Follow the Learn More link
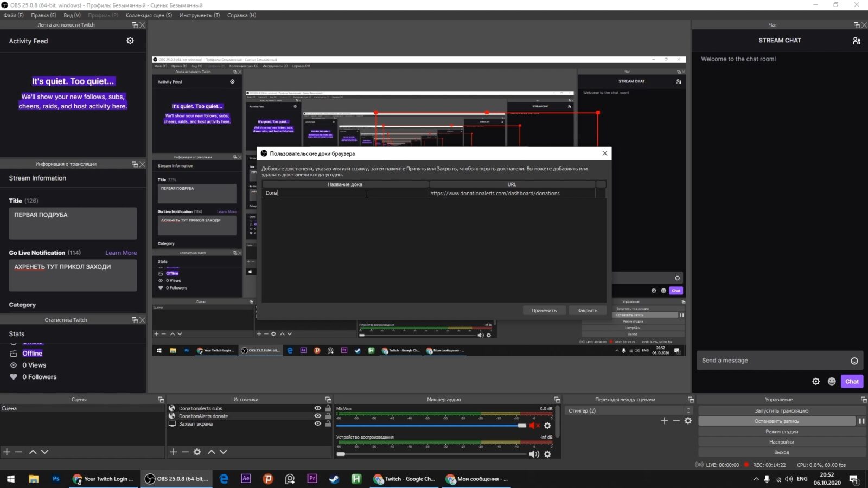The width and height of the screenshot is (868, 488). 121,253
